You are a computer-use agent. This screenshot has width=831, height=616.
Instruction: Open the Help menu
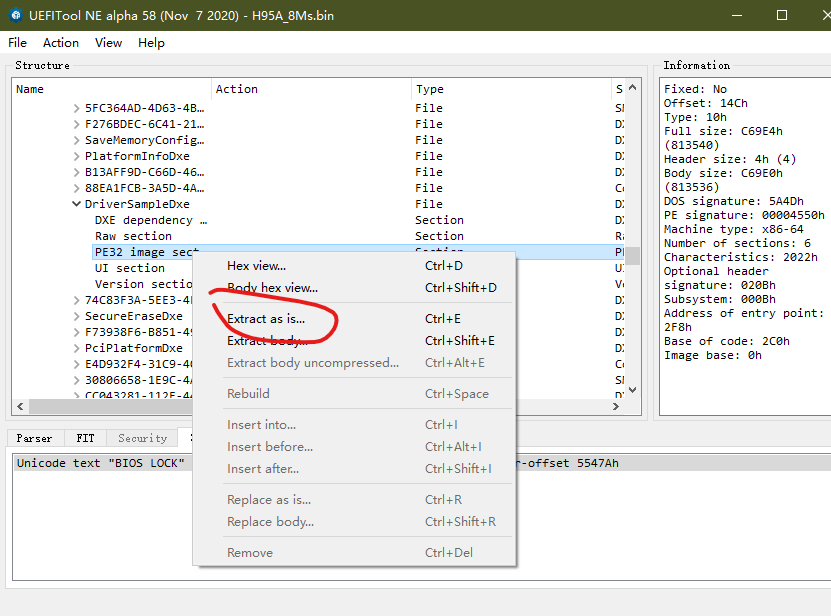click(x=151, y=43)
